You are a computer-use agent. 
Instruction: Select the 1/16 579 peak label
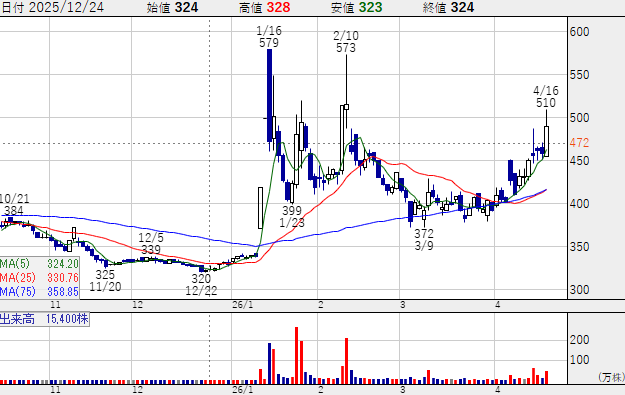click(269, 36)
